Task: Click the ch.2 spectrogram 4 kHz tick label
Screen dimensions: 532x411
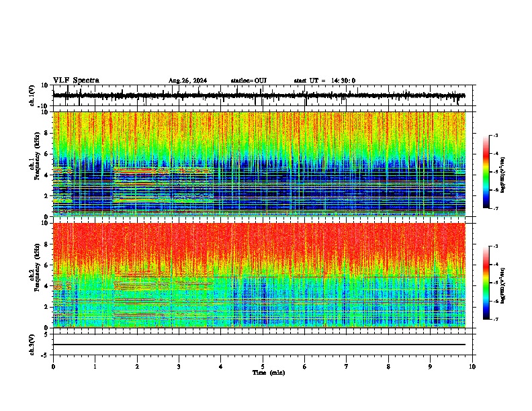Action: (46, 286)
